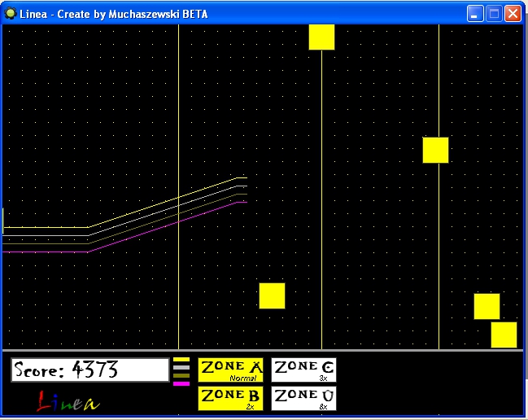Select the Zone D 8x button
This screenshot has height=420, width=528.
(303, 398)
